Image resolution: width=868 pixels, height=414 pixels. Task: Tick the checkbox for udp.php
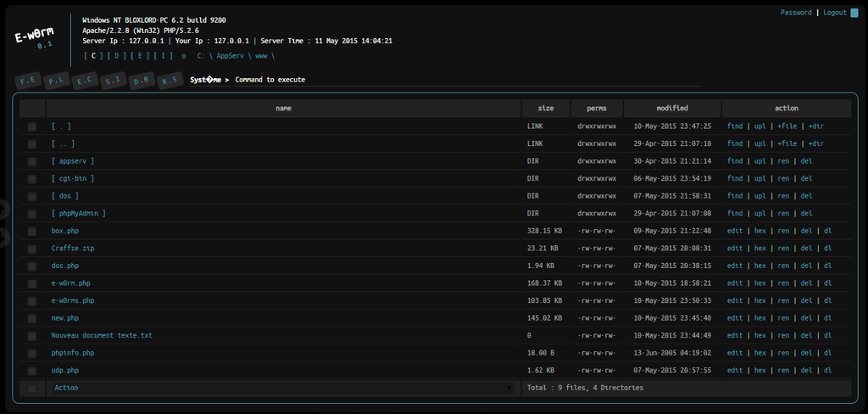[32, 371]
